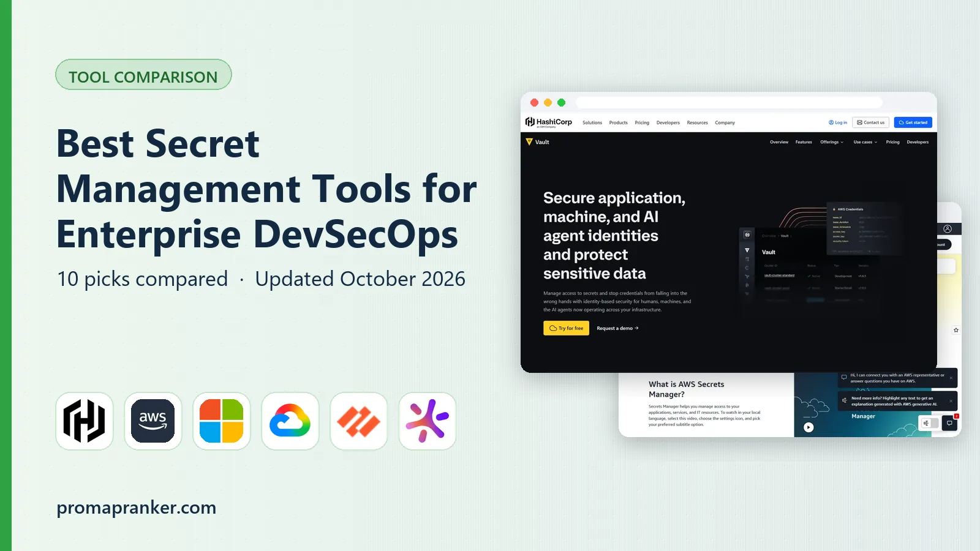Choose the Google Cloud logo tile
This screenshot has width=980, height=551.
[290, 421]
